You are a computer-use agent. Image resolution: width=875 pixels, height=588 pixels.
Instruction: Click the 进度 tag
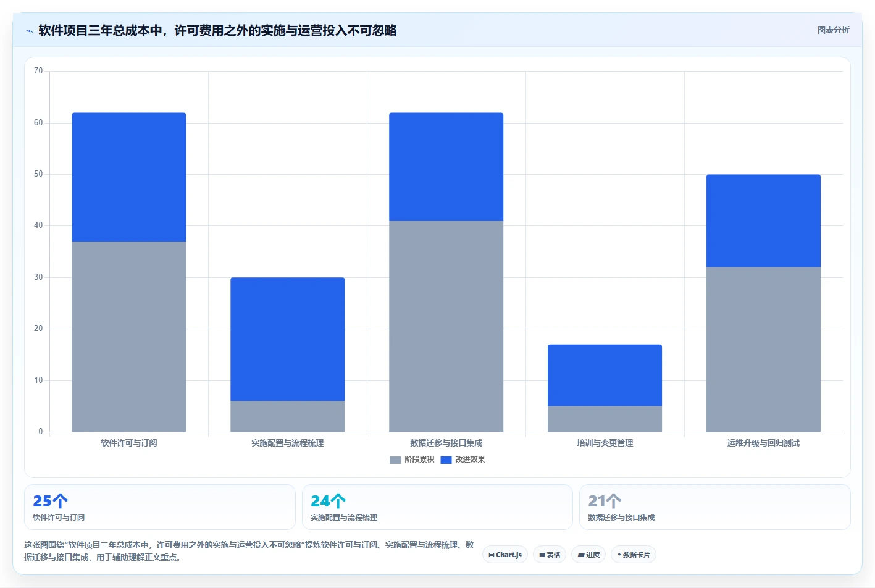click(588, 555)
